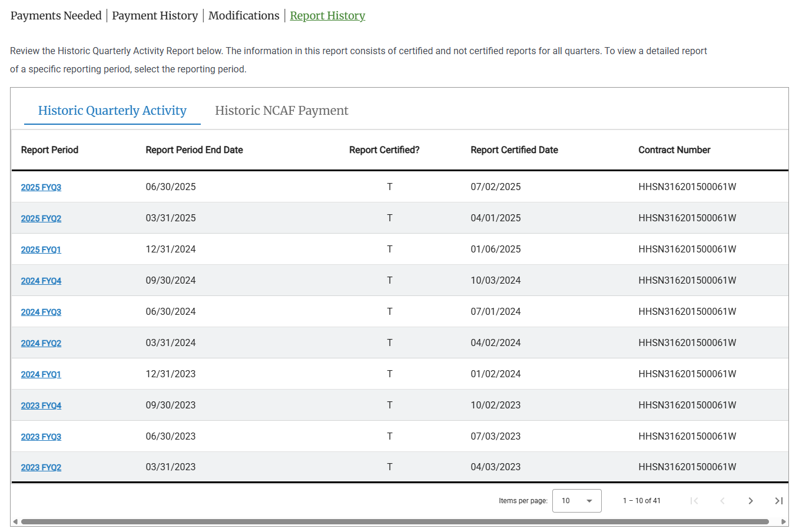The height and width of the screenshot is (532, 799).
Task: Select the Report History navigation link
Action: 327,15
